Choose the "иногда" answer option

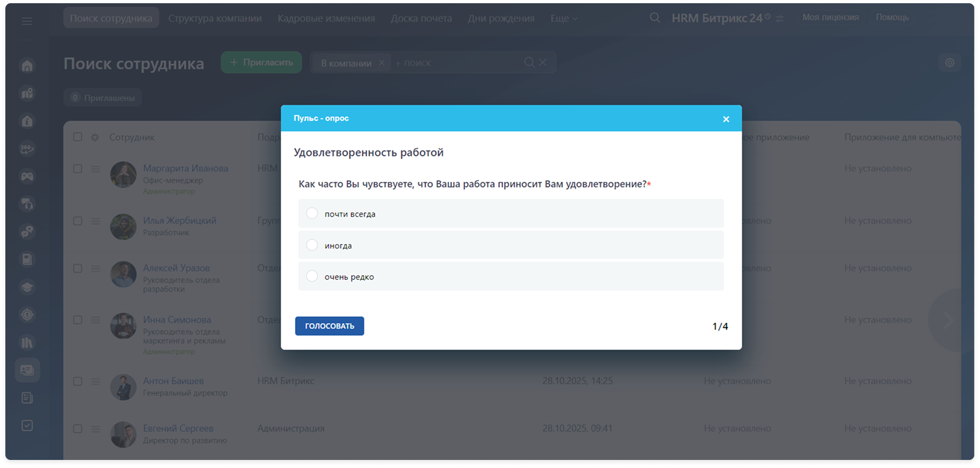click(312, 245)
